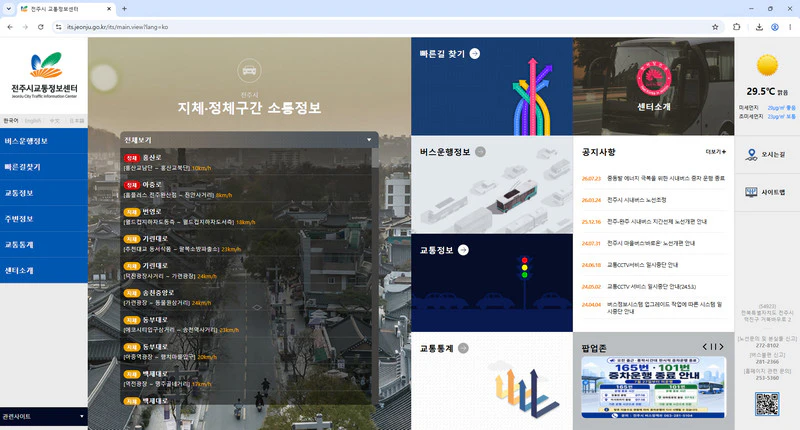Click the car icon above 지체·정체구간 소통정보
800x430 pixels.
pyautogui.click(x=249, y=71)
